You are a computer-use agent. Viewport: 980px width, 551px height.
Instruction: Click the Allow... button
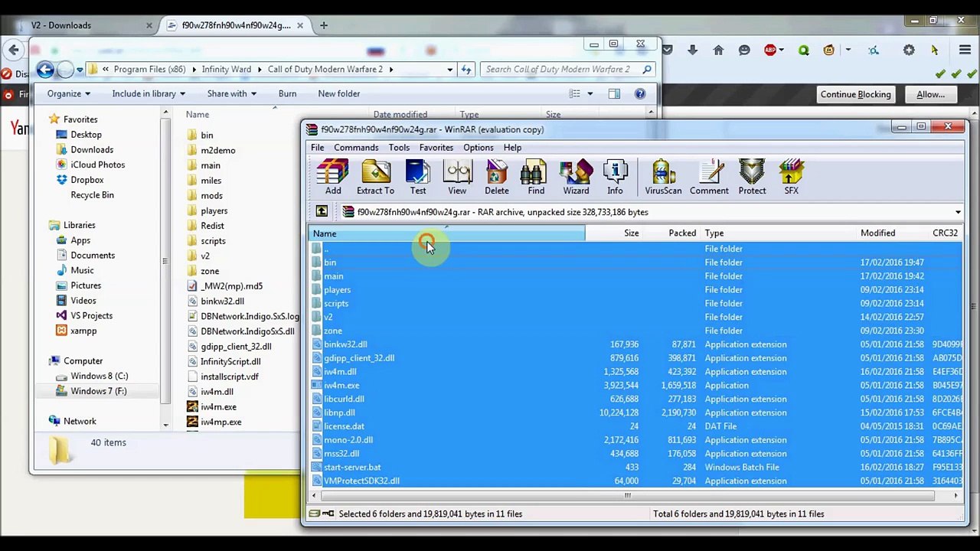(930, 94)
